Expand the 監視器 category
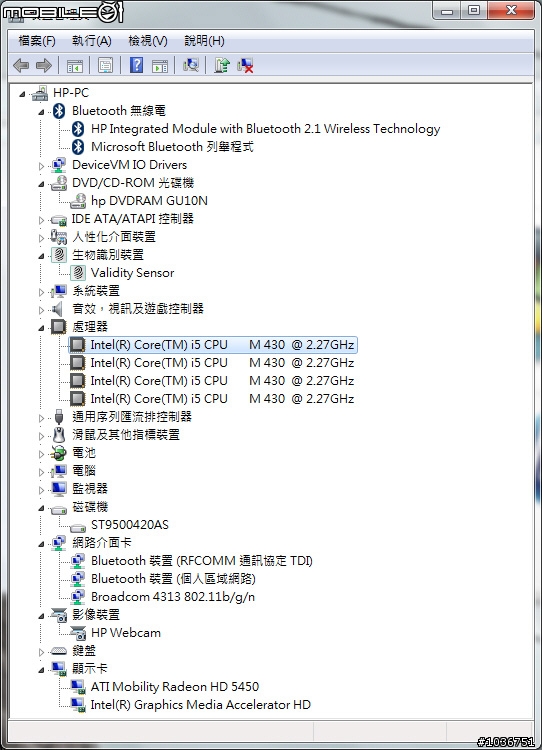The image size is (542, 750). click(41, 490)
